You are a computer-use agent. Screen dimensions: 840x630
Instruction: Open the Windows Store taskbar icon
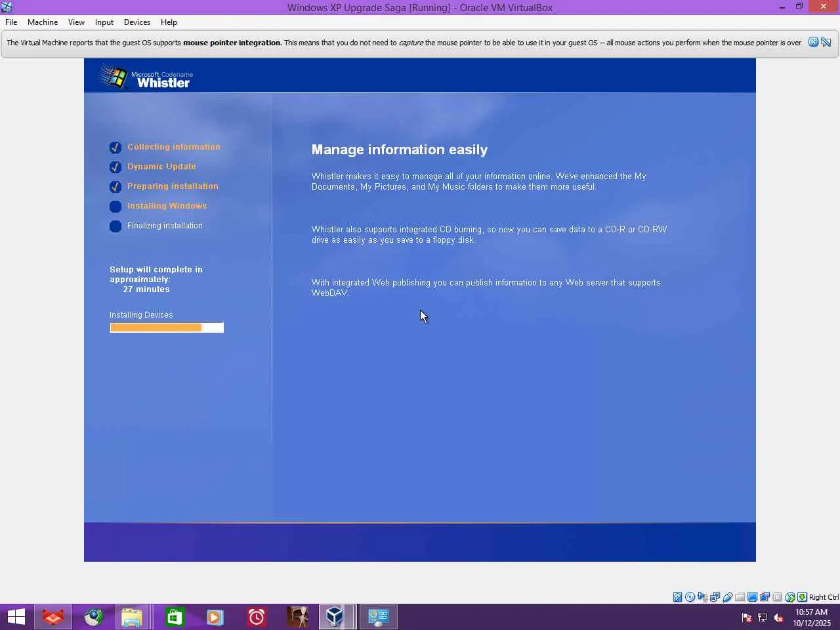point(175,617)
